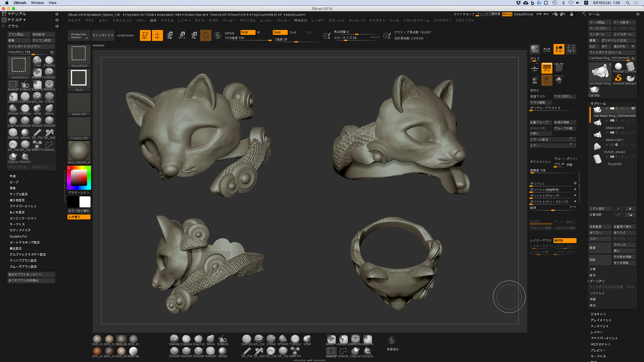Select the hPolish brush in bottom shelf
The height and width of the screenshot is (362, 644).
(283, 340)
